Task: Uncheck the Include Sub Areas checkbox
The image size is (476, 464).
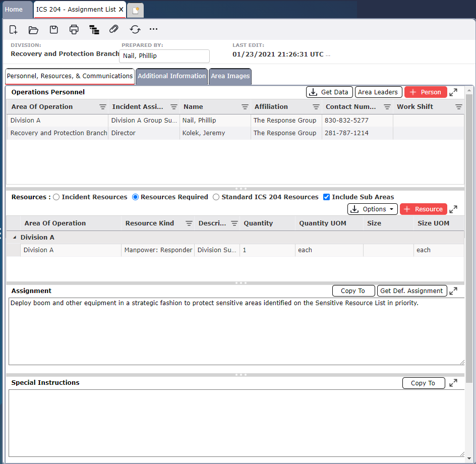Action: pos(326,197)
